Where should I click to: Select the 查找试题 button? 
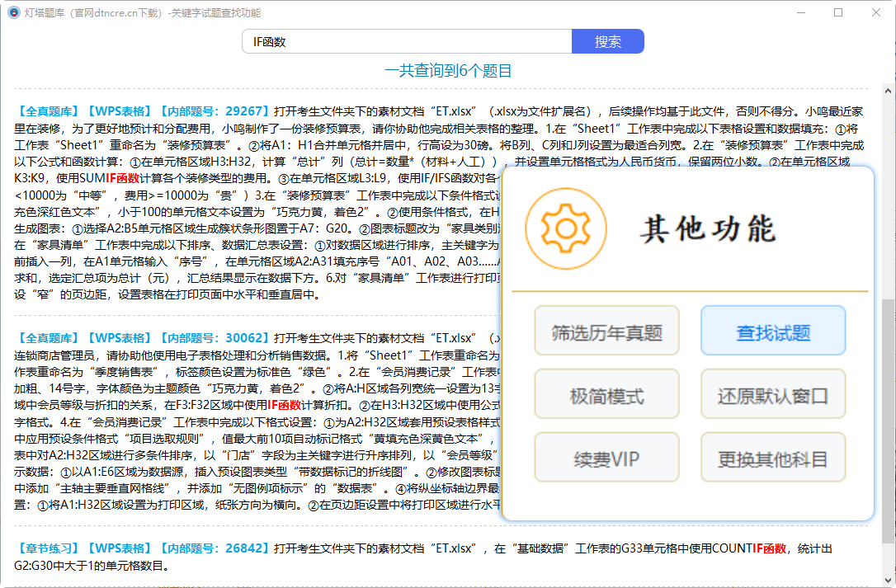pos(773,331)
